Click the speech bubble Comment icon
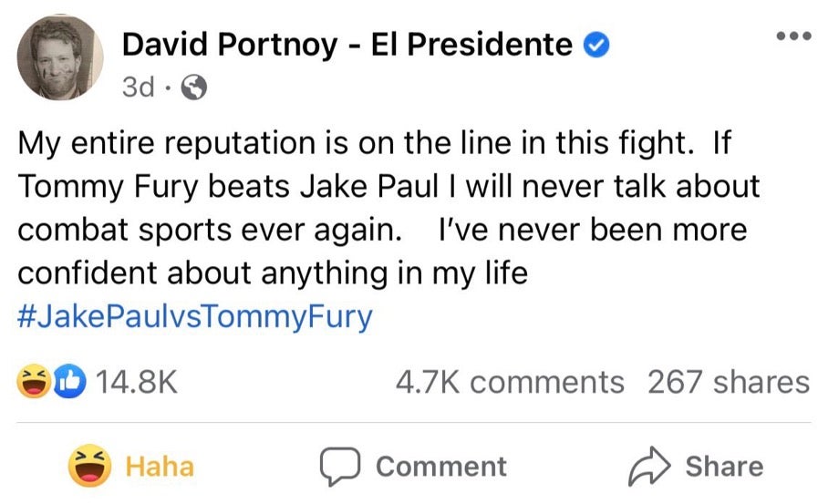This screenshot has width=818, height=504. (x=340, y=466)
